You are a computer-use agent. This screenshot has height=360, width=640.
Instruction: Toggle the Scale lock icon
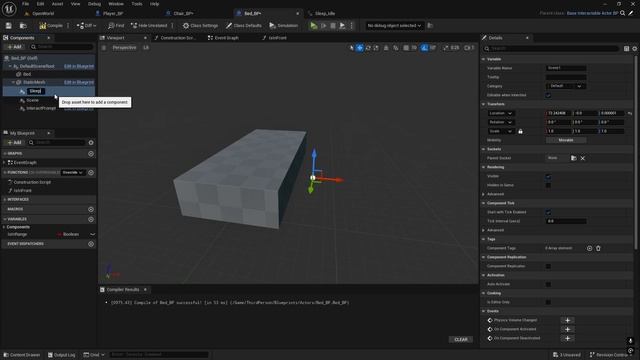pyautogui.click(x=520, y=131)
